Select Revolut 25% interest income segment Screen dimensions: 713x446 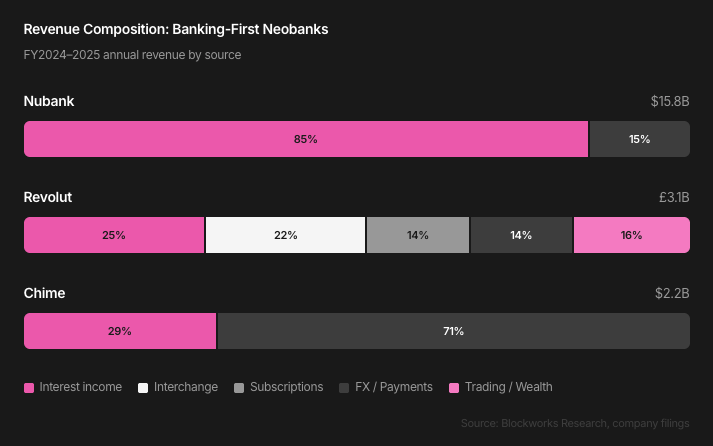point(114,235)
